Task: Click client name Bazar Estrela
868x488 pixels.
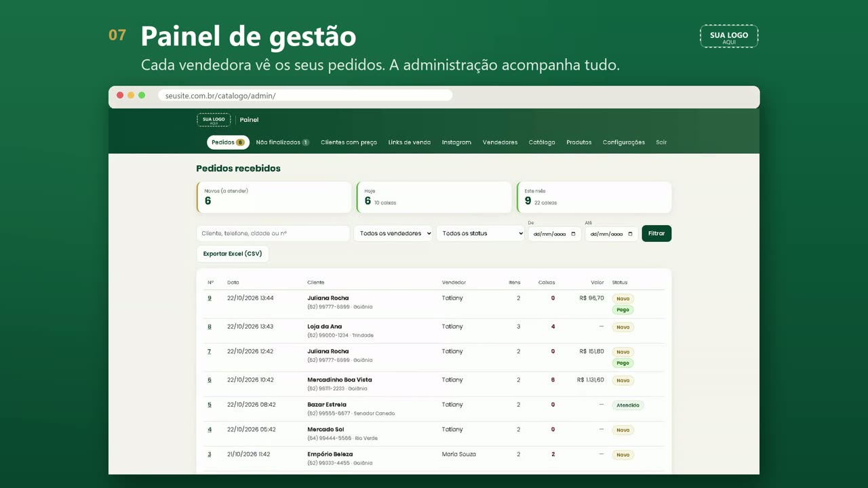Action: coord(327,405)
